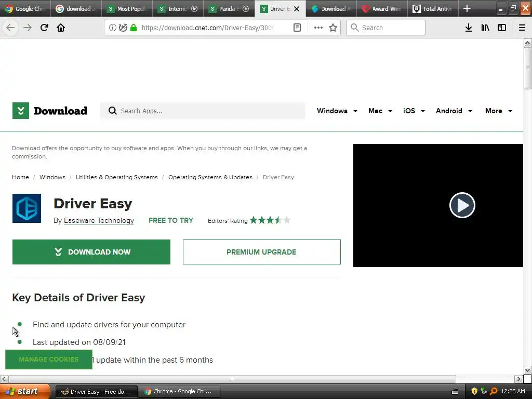
Task: Open the hamburger application menu
Action: [x=522, y=28]
